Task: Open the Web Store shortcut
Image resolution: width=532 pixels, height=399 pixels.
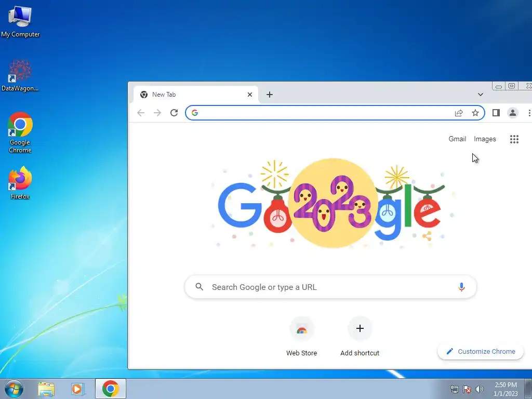Action: pos(302,337)
